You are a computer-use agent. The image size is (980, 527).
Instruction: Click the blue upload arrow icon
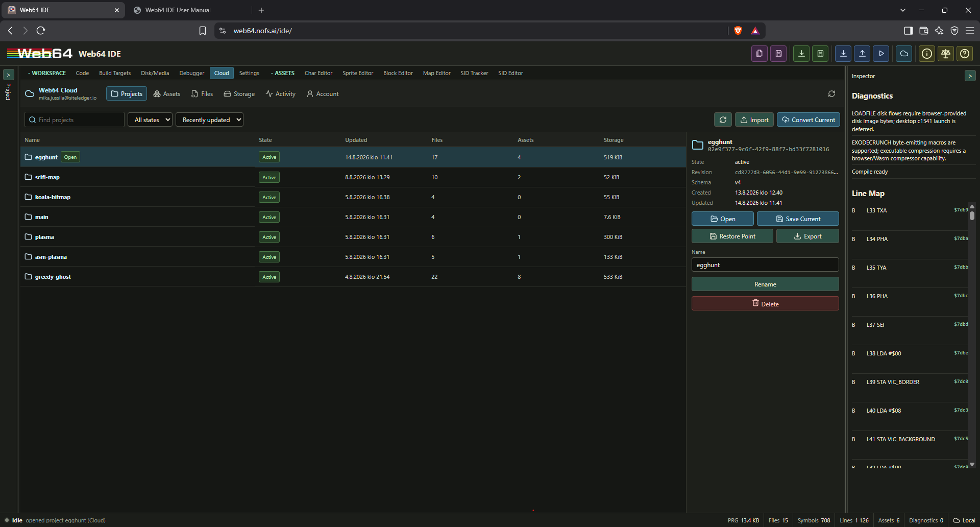862,54
